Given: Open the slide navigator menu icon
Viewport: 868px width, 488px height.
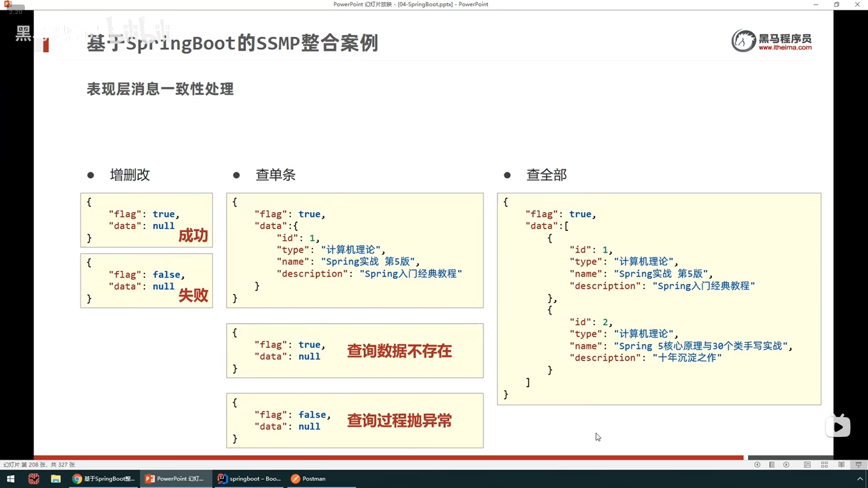Looking at the screenshot, I should point(772,465).
